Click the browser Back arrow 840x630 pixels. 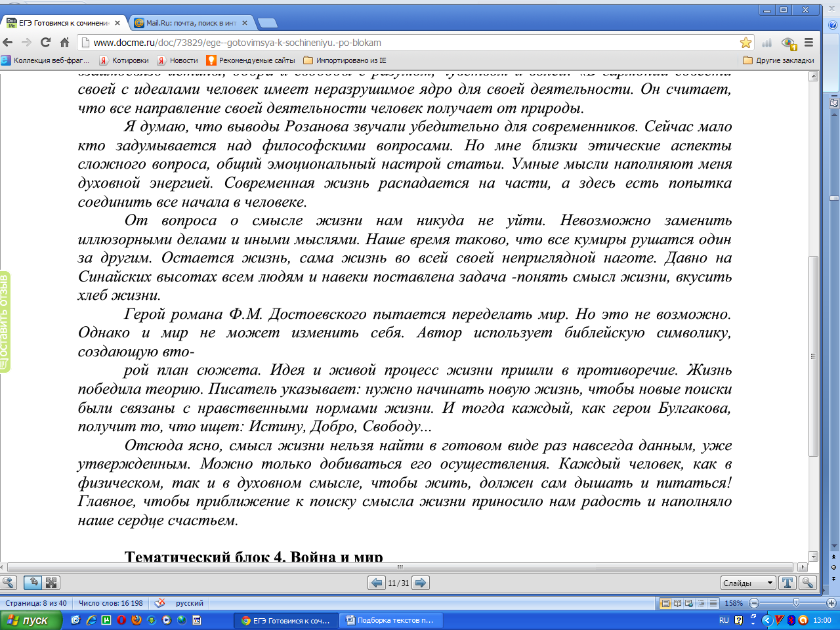8,42
